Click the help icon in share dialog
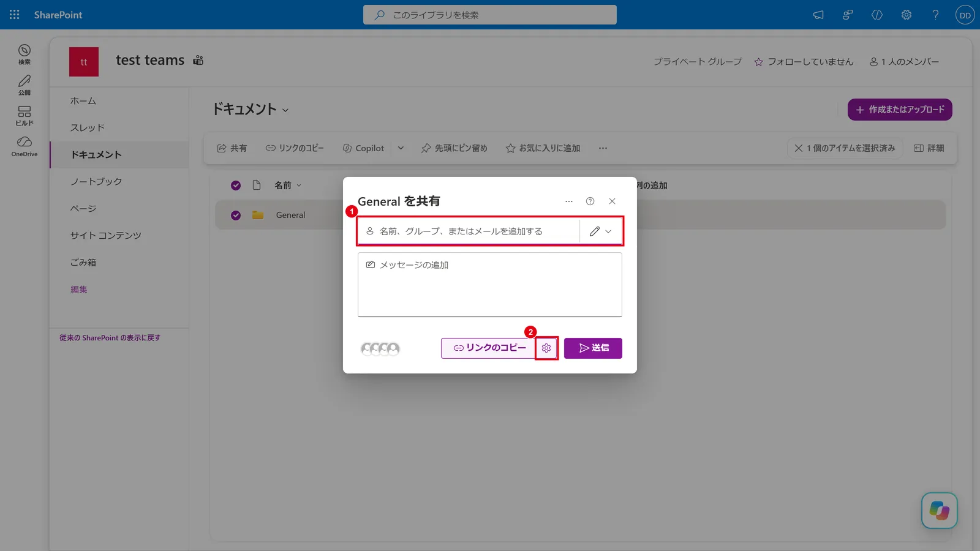The height and width of the screenshot is (551, 980). (590, 201)
